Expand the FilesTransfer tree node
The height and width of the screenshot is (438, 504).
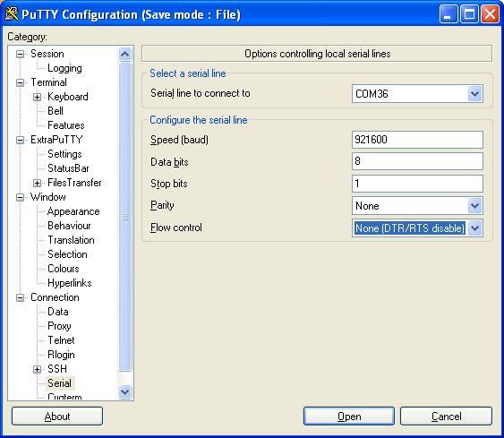(37, 183)
